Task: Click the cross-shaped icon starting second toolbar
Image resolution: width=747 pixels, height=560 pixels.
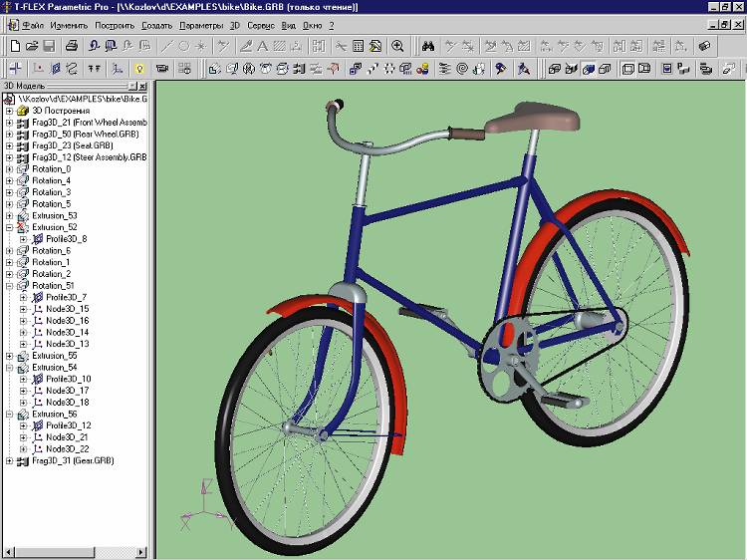Action: (x=16, y=69)
